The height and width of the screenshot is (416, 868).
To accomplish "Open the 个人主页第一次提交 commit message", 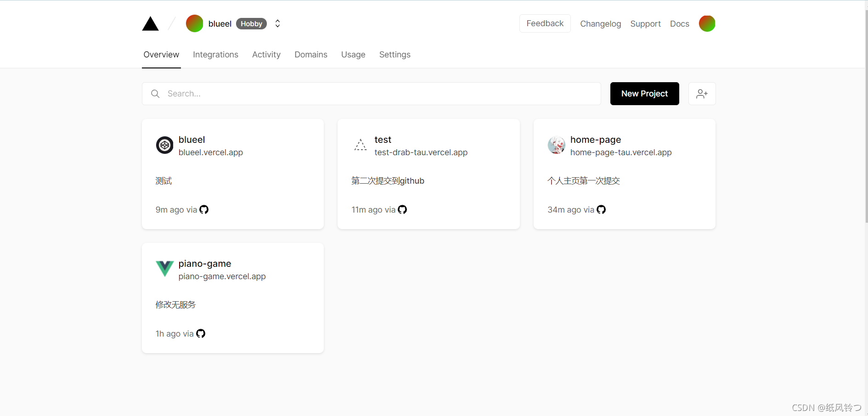I will point(584,181).
